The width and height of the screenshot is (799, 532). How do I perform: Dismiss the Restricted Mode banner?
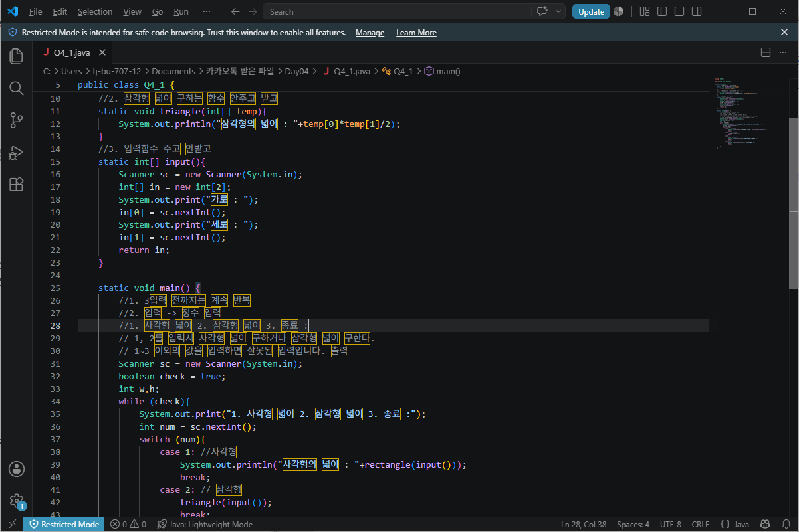(x=784, y=32)
